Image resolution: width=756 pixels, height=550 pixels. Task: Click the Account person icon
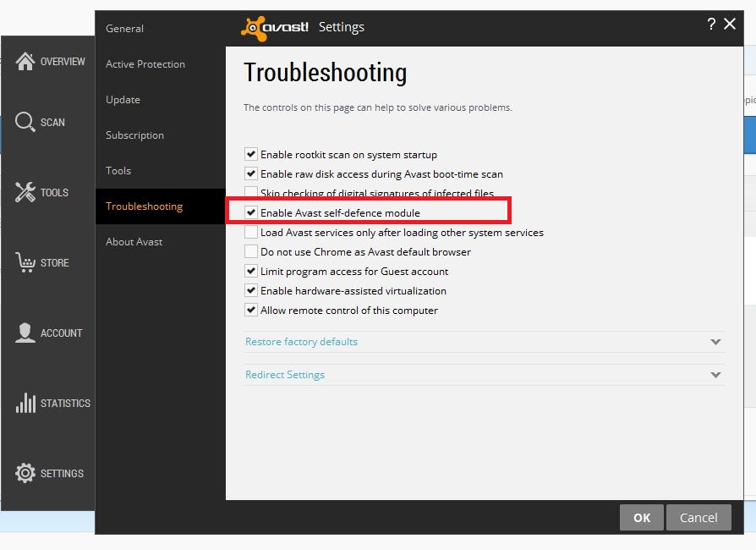pos(25,333)
